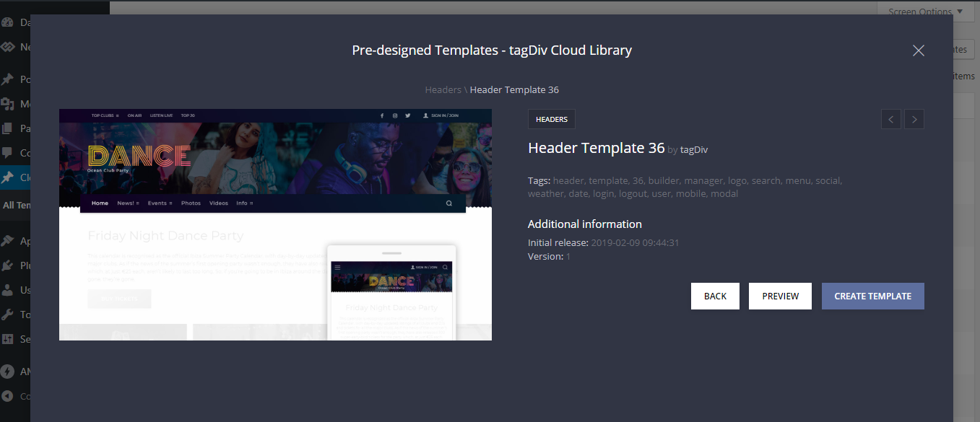Open the Users sidebar icon
Viewport: 980px width, 422px height.
point(7,290)
